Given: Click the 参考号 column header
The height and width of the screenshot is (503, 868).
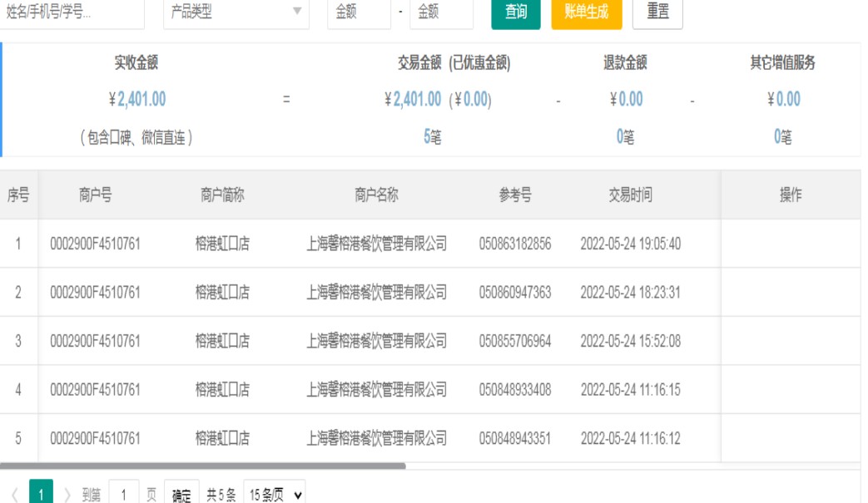Looking at the screenshot, I should click(x=514, y=195).
